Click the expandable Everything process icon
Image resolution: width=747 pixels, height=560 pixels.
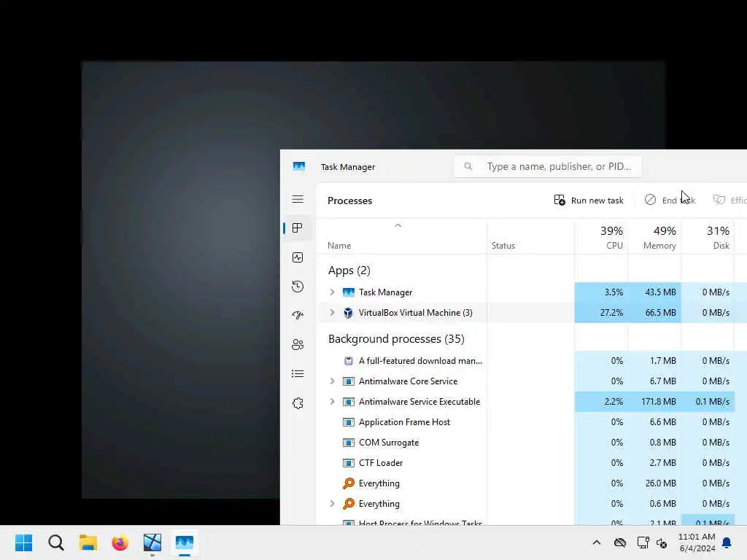[x=349, y=504]
